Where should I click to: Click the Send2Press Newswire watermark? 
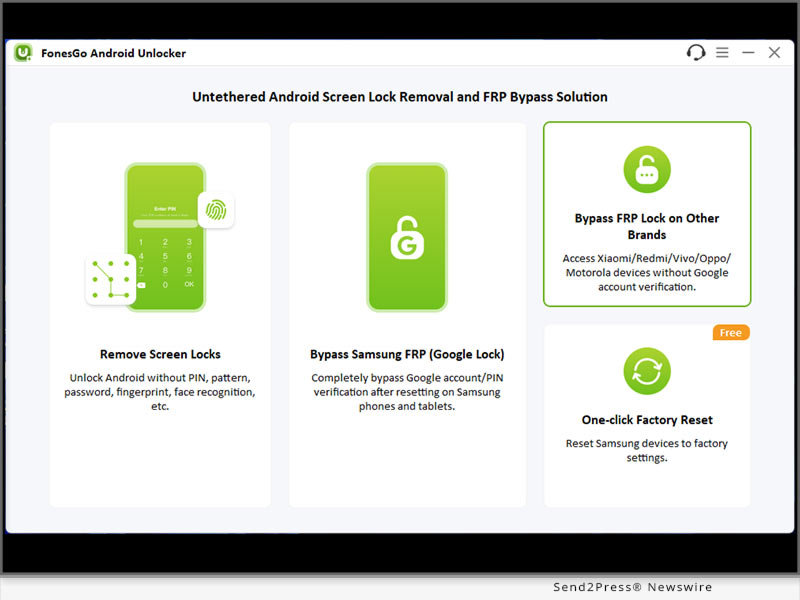[632, 587]
